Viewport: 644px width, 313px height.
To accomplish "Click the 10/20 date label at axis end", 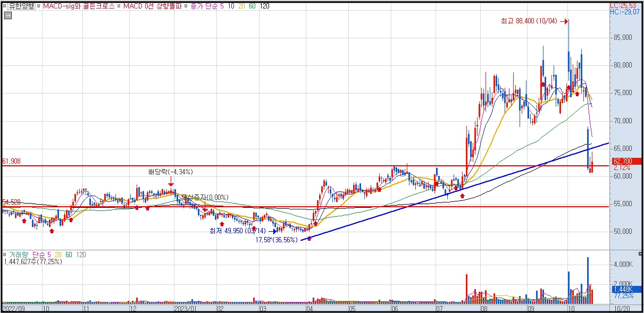I will [622, 308].
